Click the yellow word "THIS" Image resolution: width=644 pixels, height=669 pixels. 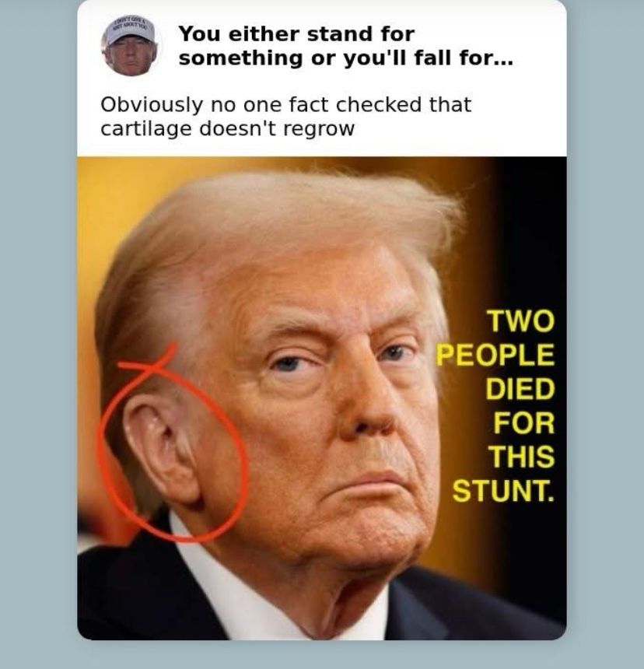pyautogui.click(x=522, y=457)
